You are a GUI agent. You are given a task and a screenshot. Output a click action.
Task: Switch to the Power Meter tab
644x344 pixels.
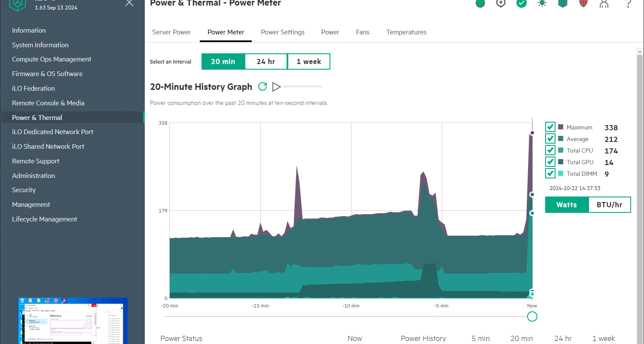point(226,32)
